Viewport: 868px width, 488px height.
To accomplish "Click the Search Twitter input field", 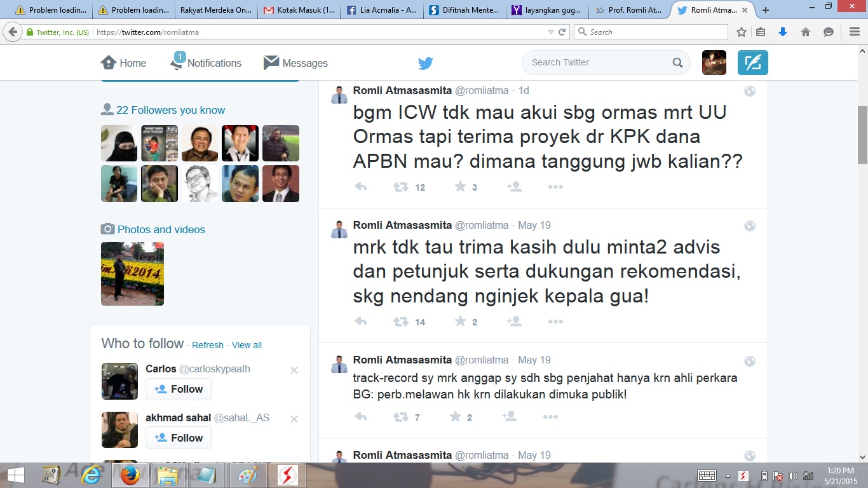I will [597, 62].
